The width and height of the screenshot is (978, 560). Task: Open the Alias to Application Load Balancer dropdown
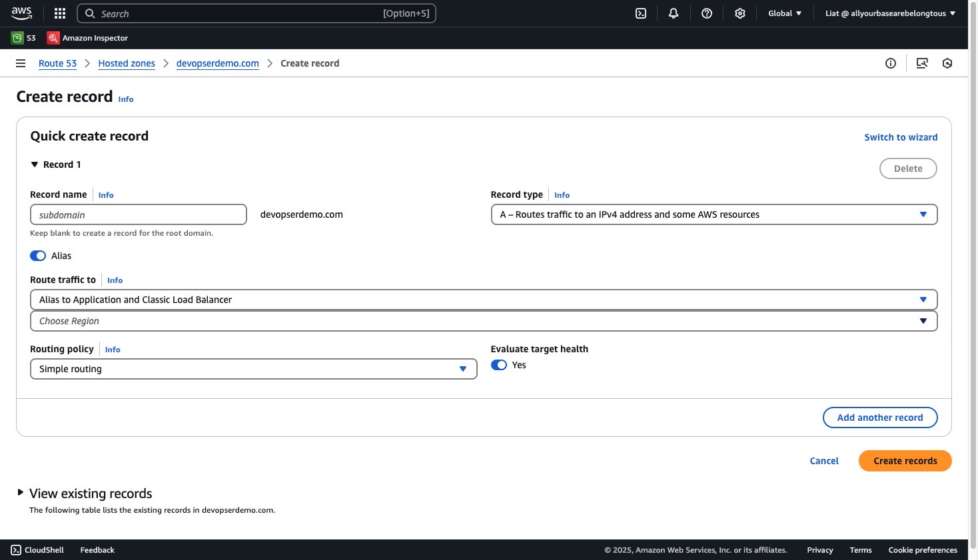tap(484, 300)
